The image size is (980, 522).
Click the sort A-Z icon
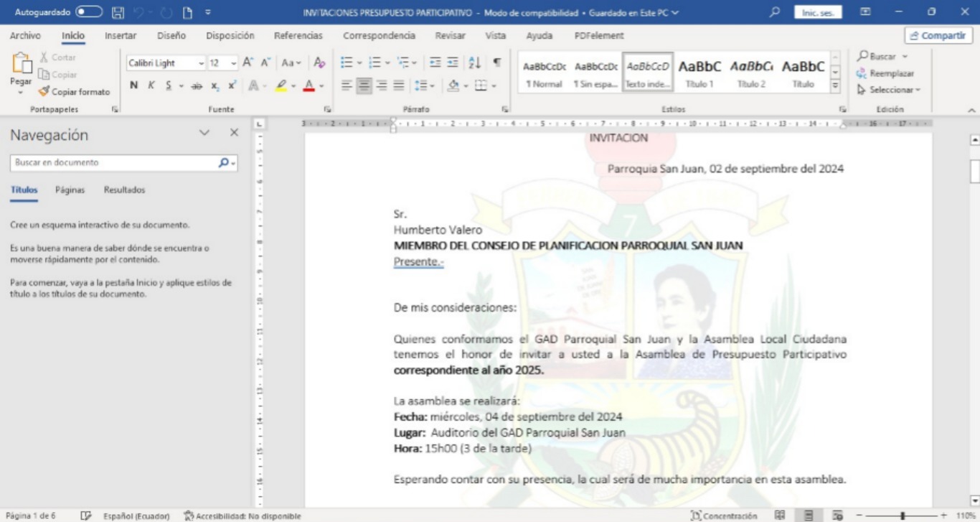pos(474,63)
